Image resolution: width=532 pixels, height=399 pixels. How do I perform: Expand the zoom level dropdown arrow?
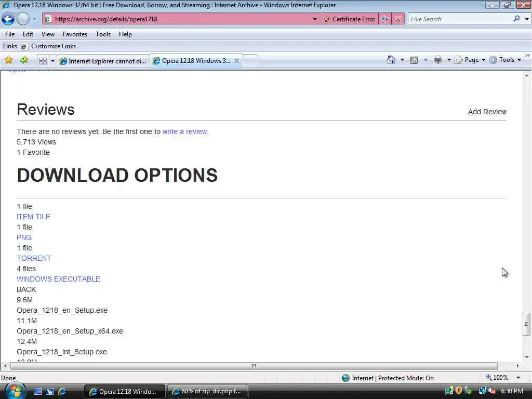(x=518, y=378)
